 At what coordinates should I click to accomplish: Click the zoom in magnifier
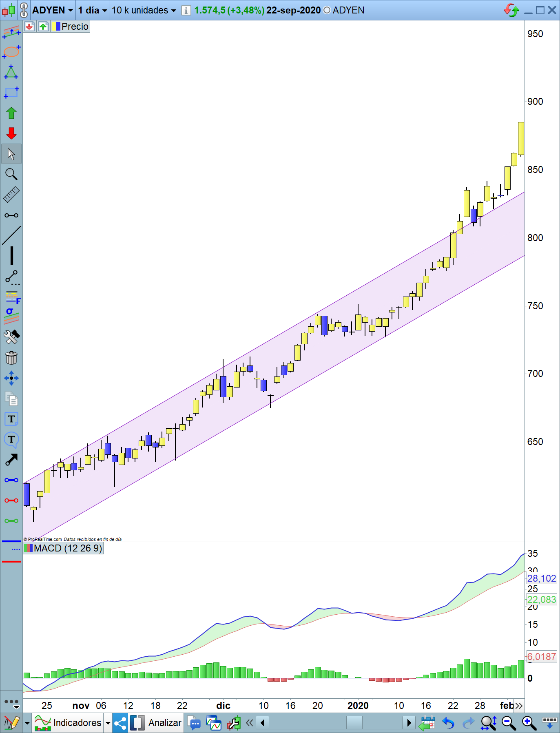tap(529, 723)
